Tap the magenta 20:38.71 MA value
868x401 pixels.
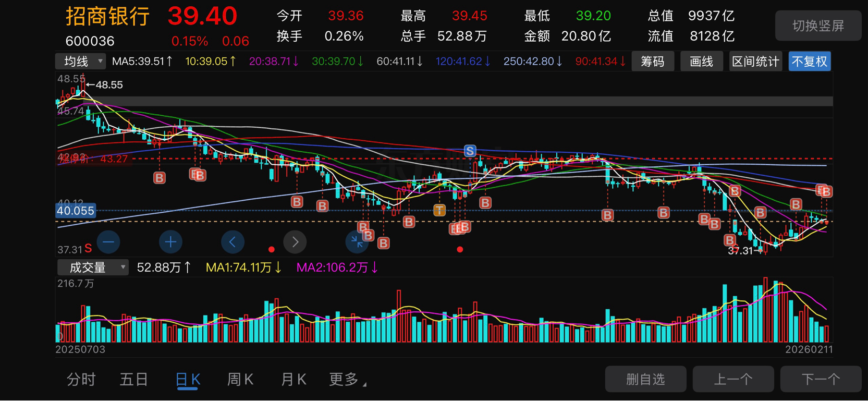(274, 62)
